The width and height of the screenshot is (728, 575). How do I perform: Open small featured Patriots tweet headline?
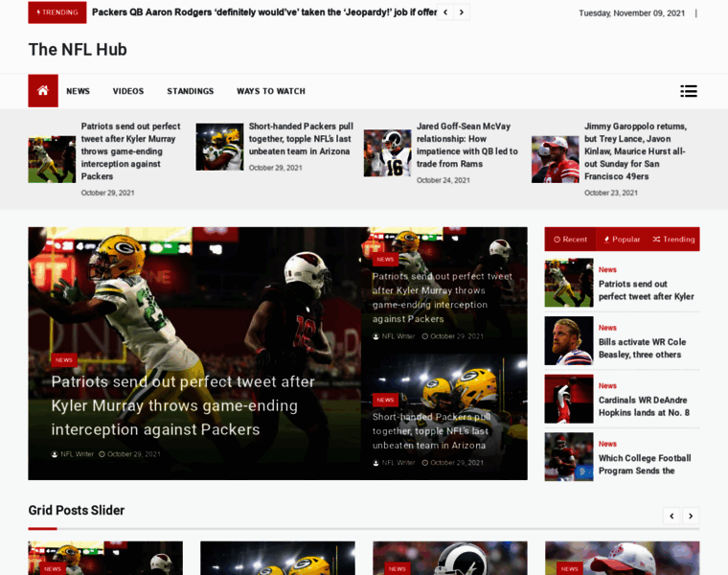(x=442, y=298)
